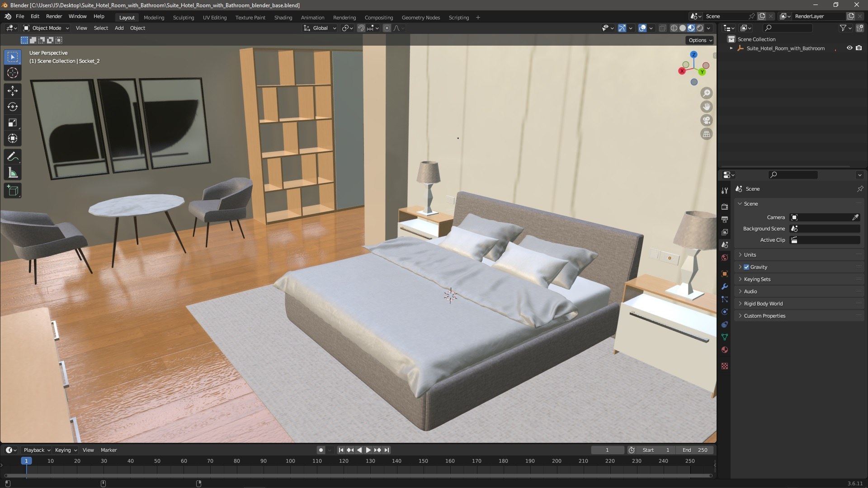Open the Playback dropdown in timeline
This screenshot has height=488, width=868.
37,450
